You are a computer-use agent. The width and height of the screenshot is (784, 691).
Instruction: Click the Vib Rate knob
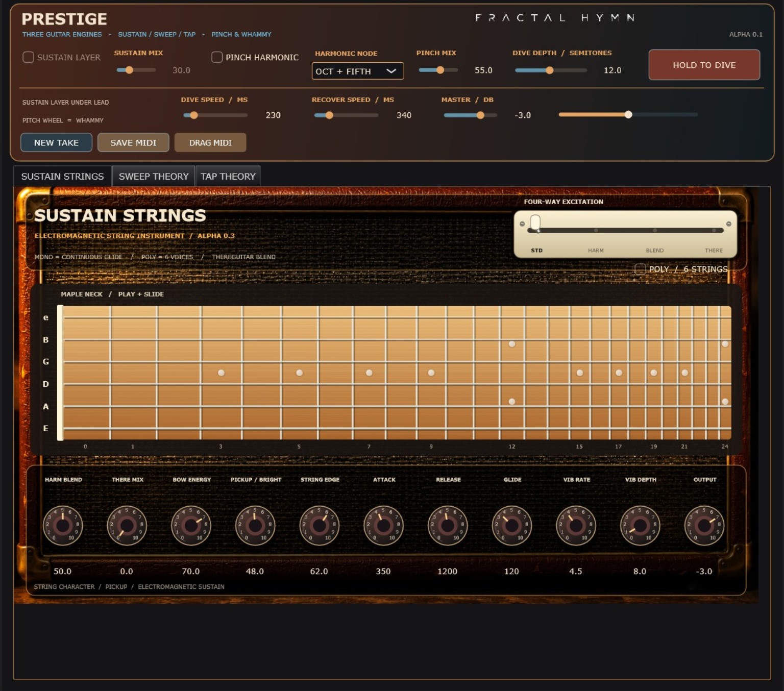click(x=576, y=525)
